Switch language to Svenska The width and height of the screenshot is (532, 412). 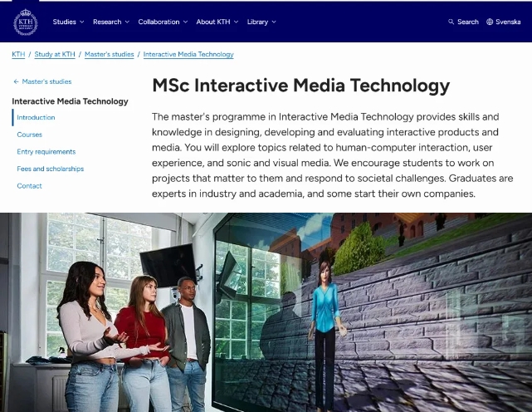tap(508, 22)
